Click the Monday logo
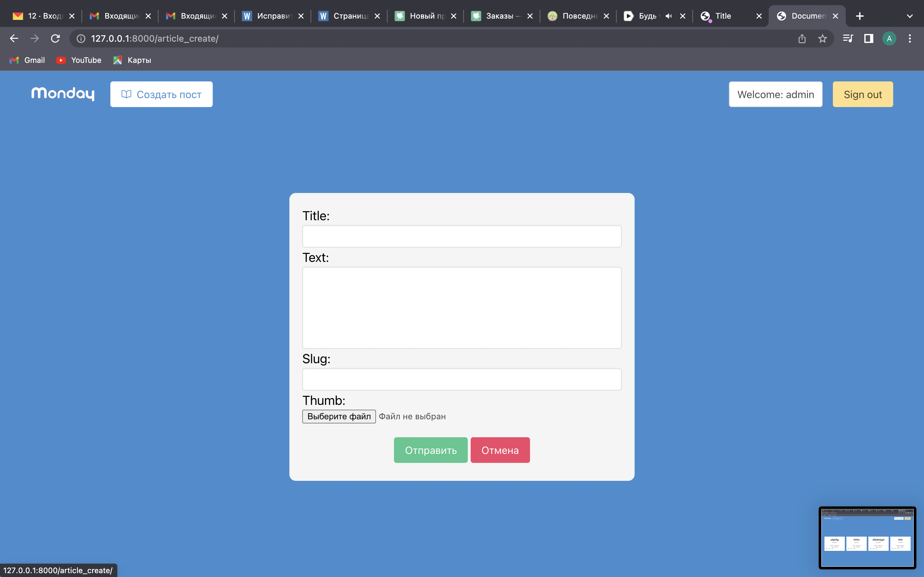This screenshot has width=924, height=577. click(63, 94)
